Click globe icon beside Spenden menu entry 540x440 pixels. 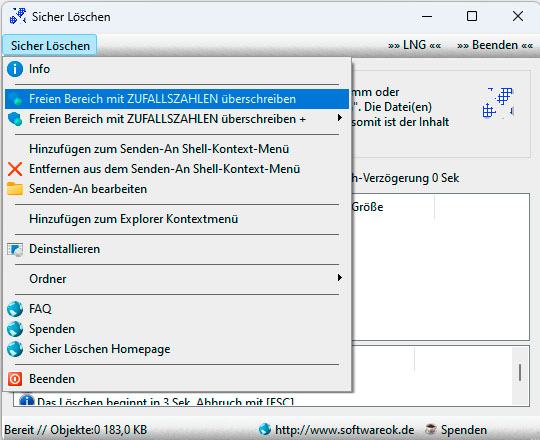15,329
